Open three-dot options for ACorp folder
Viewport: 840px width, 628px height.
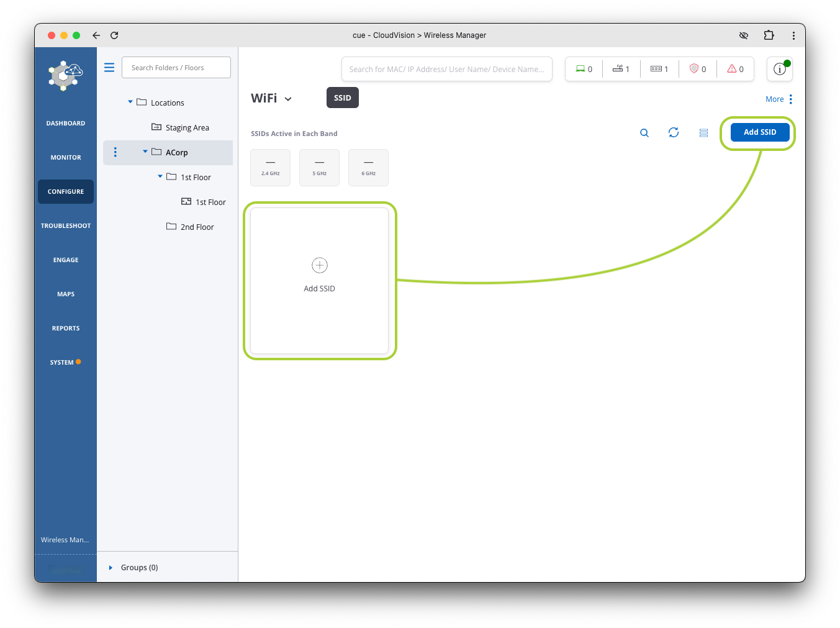click(115, 152)
